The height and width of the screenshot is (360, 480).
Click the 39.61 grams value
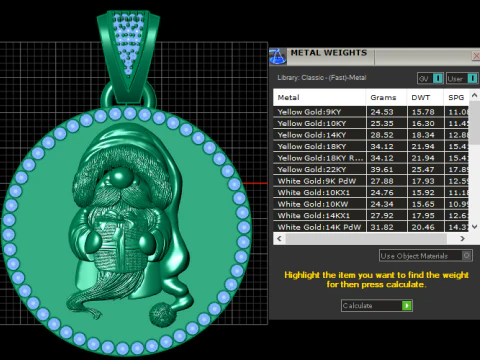[x=382, y=170]
